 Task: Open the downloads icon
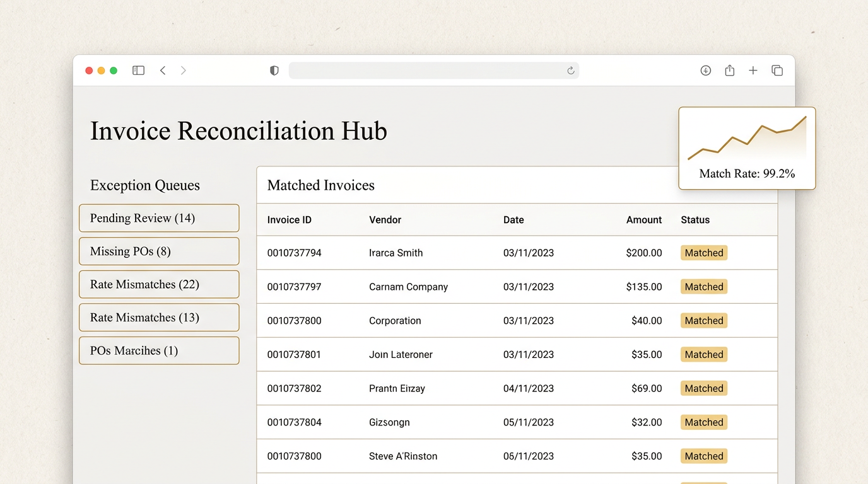pos(706,71)
